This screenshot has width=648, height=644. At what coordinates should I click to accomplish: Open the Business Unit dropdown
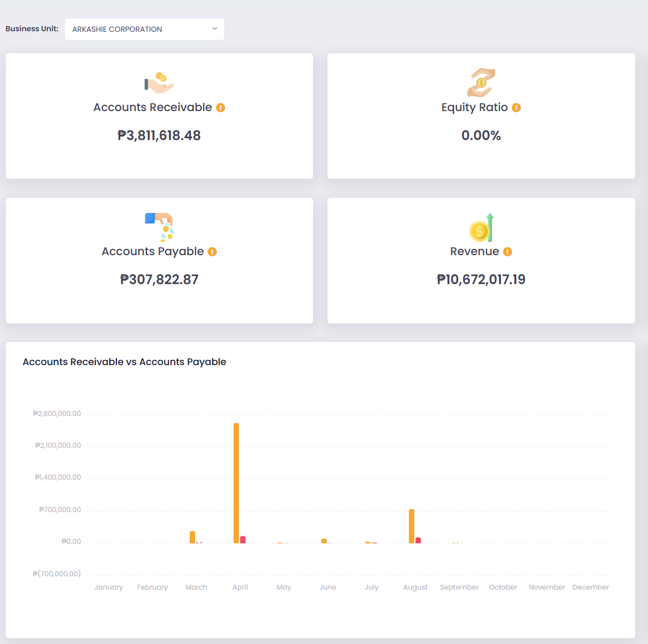point(145,29)
